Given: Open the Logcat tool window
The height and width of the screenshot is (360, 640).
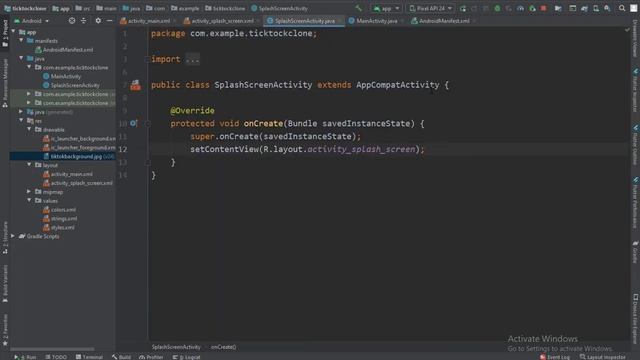Looking at the screenshot, I should point(187,357).
